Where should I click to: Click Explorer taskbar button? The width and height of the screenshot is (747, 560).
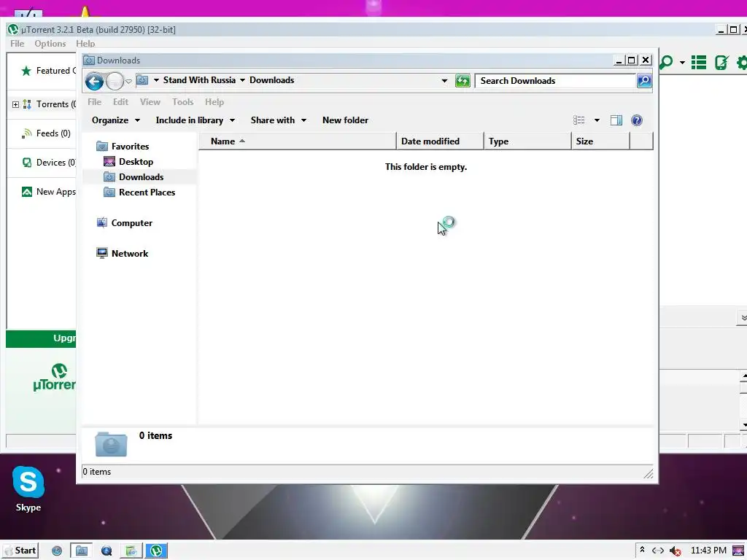tap(82, 551)
